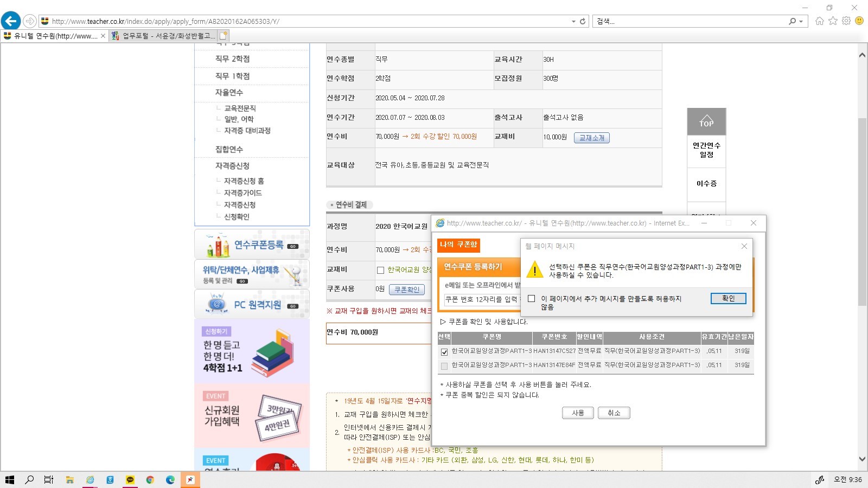The height and width of the screenshot is (488, 868).
Task: Click the browser back arrow button
Action: pos(10,21)
